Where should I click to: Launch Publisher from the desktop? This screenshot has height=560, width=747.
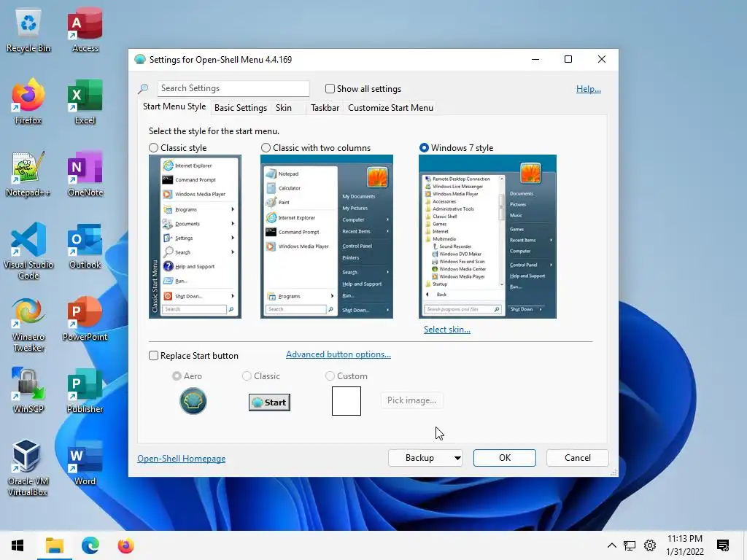coord(85,391)
